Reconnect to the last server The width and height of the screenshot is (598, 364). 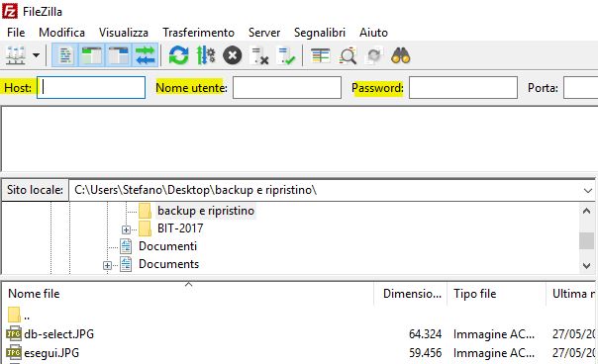(286, 55)
